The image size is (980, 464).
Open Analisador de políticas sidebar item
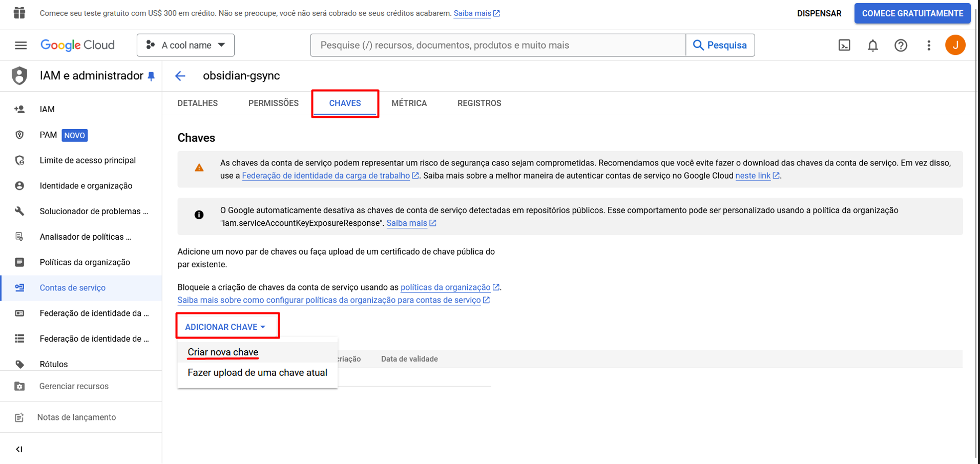click(x=81, y=237)
